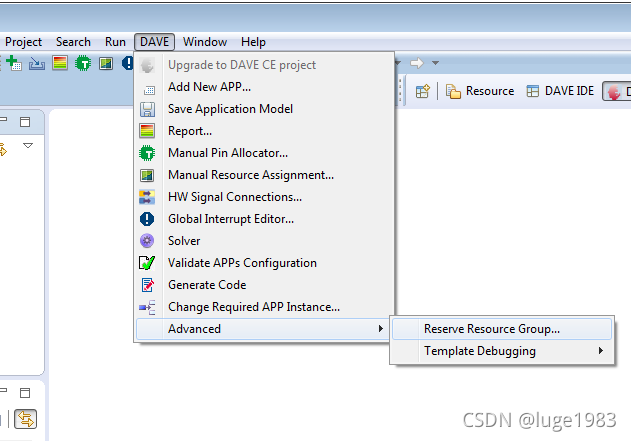Click the Generate Code document icon
This screenshot has height=441, width=631.
pos(147,285)
